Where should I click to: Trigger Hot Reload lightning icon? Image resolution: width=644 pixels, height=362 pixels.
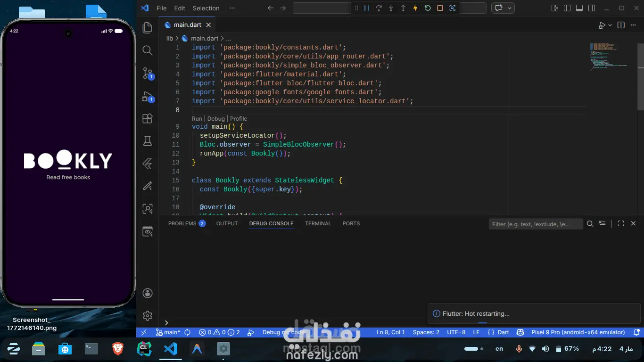[415, 8]
